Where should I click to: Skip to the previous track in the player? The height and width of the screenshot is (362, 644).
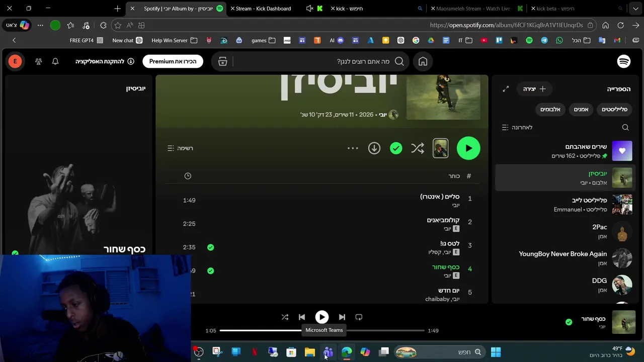click(302, 317)
